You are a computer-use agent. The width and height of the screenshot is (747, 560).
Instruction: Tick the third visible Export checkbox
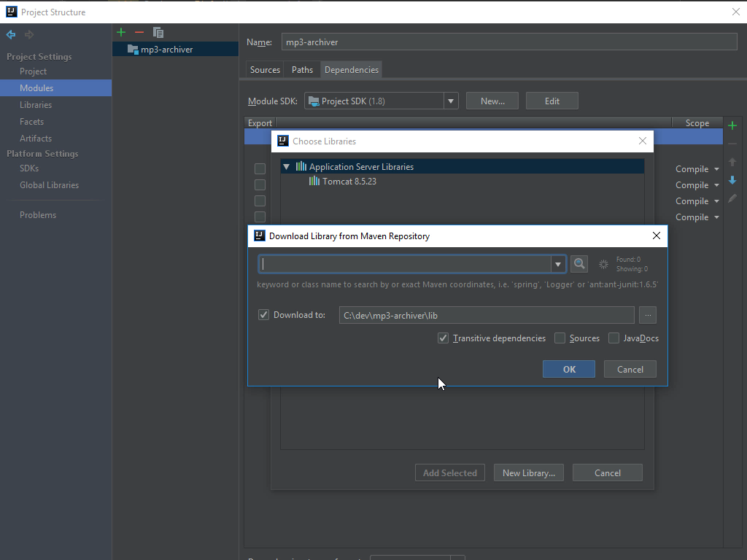(x=260, y=201)
